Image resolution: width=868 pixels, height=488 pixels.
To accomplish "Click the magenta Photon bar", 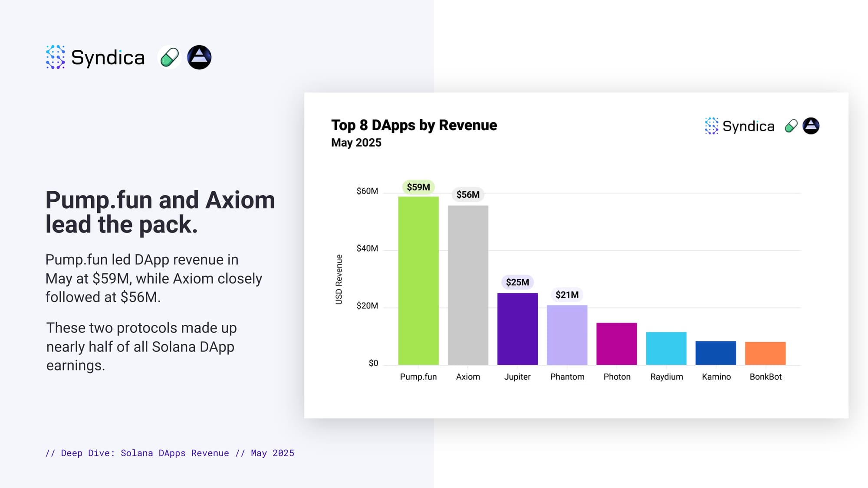I will pos(616,344).
